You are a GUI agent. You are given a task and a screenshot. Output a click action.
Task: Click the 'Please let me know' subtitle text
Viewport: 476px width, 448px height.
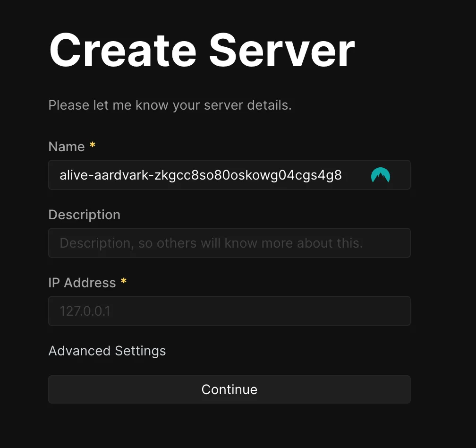[170, 105]
